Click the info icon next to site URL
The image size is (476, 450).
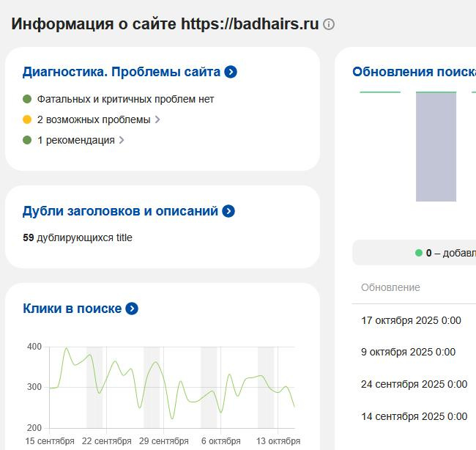pos(329,24)
